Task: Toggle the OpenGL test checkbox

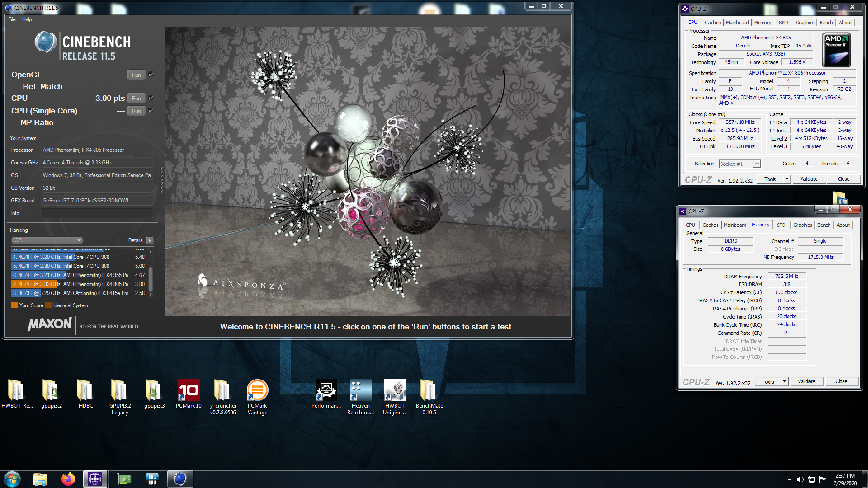Action: (151, 75)
